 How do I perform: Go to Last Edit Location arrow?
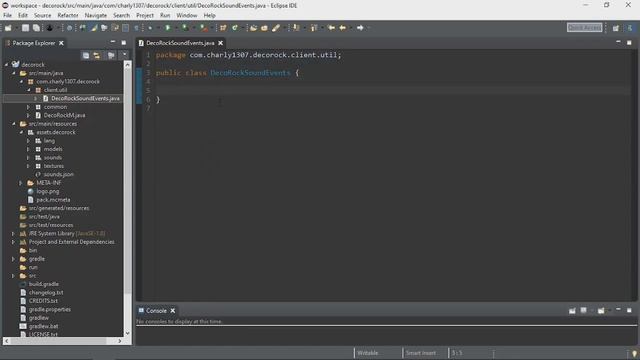click(x=331, y=28)
